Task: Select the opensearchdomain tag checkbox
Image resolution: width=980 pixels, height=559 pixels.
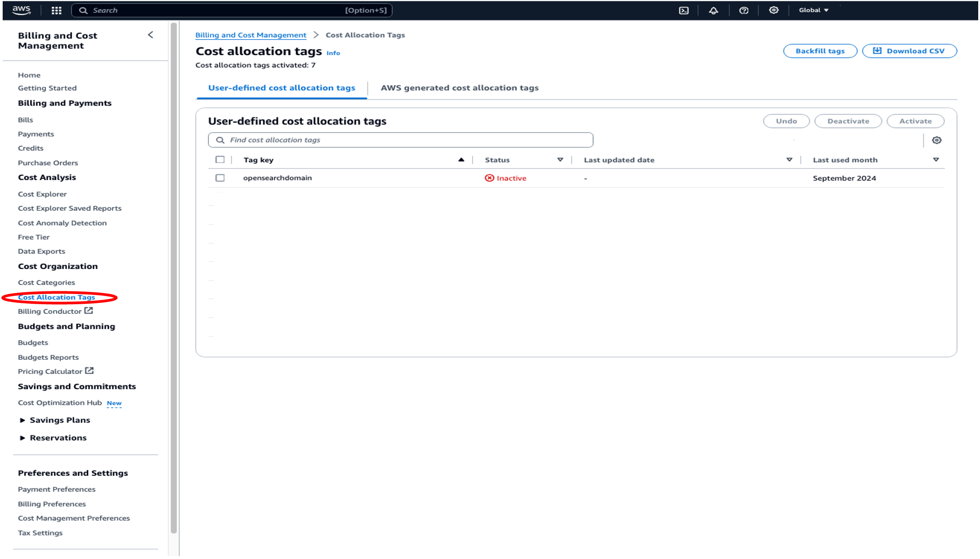Action: (x=220, y=178)
